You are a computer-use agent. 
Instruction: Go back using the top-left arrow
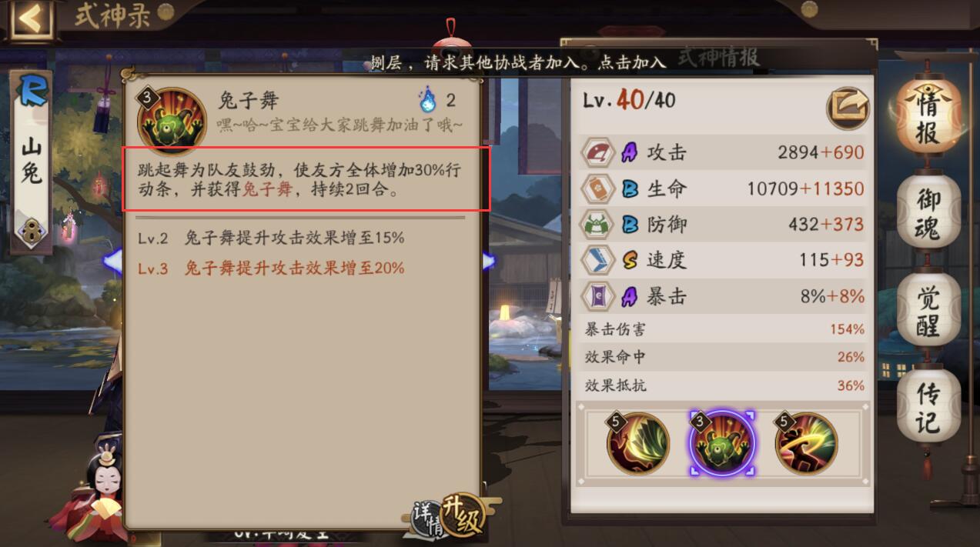(x=31, y=19)
